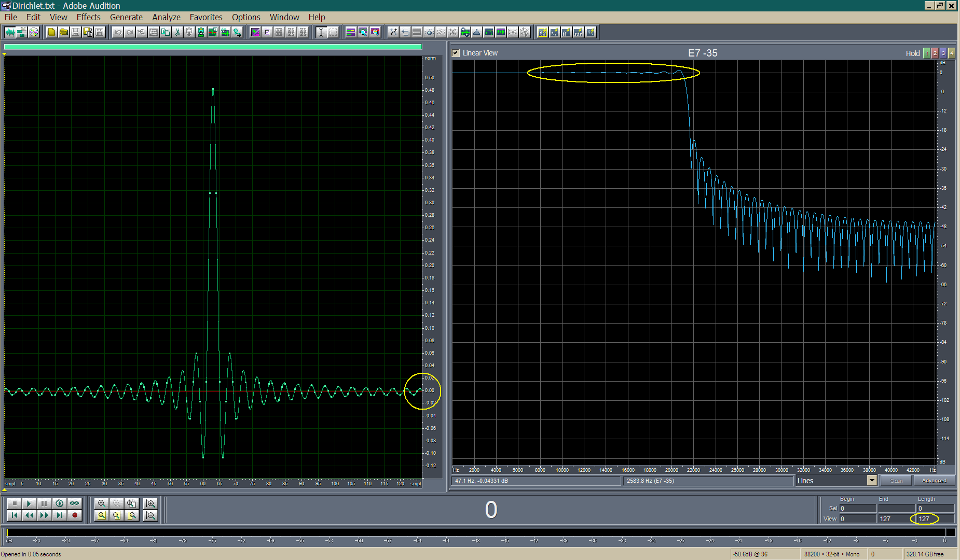Click the View Begin field
The width and height of the screenshot is (960, 560).
[858, 519]
